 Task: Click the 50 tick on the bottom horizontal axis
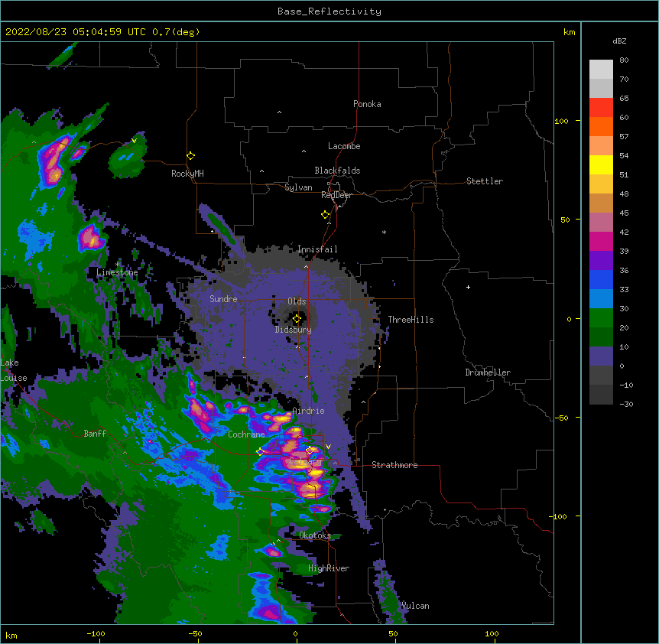coord(394,633)
